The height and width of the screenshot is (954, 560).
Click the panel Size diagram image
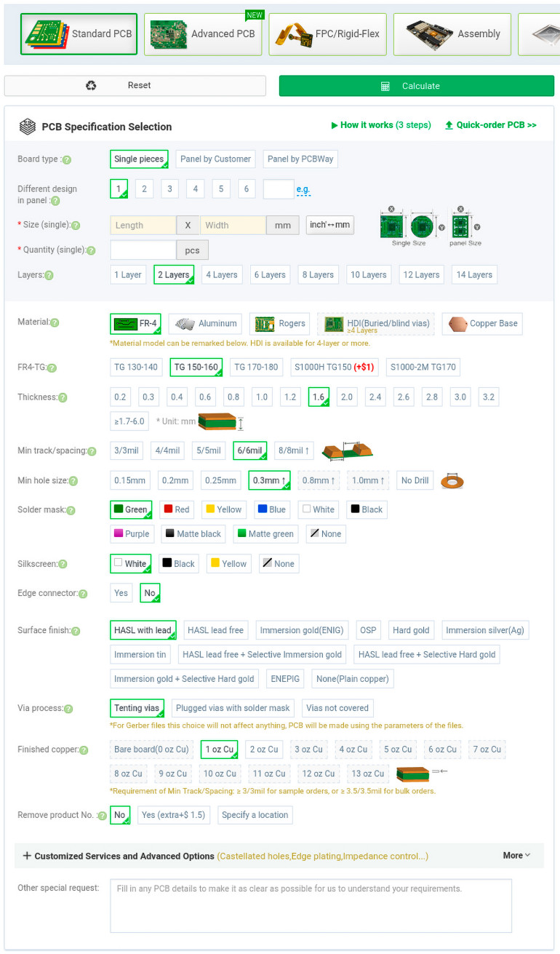coord(466,226)
